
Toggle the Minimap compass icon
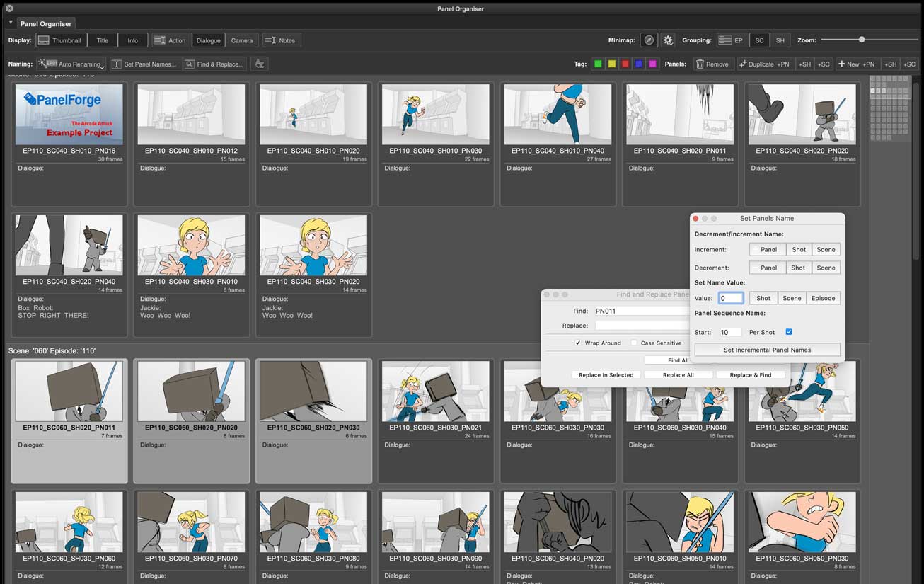(649, 40)
